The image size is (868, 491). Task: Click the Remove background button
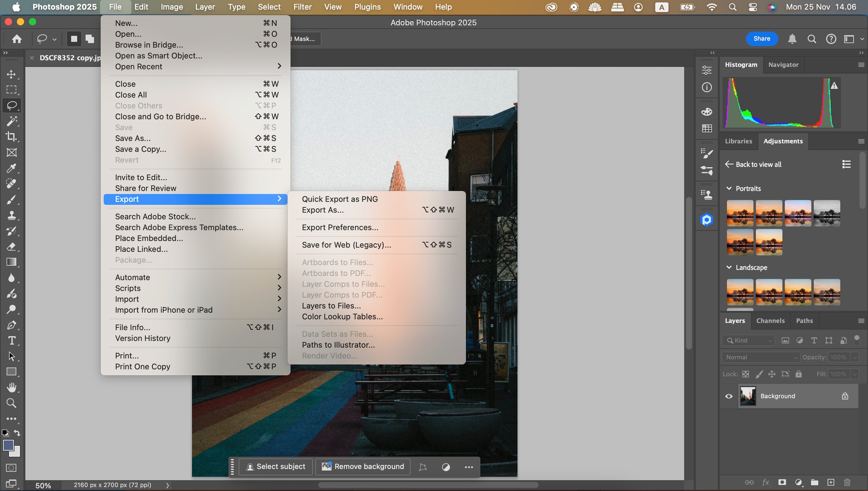[x=363, y=466]
